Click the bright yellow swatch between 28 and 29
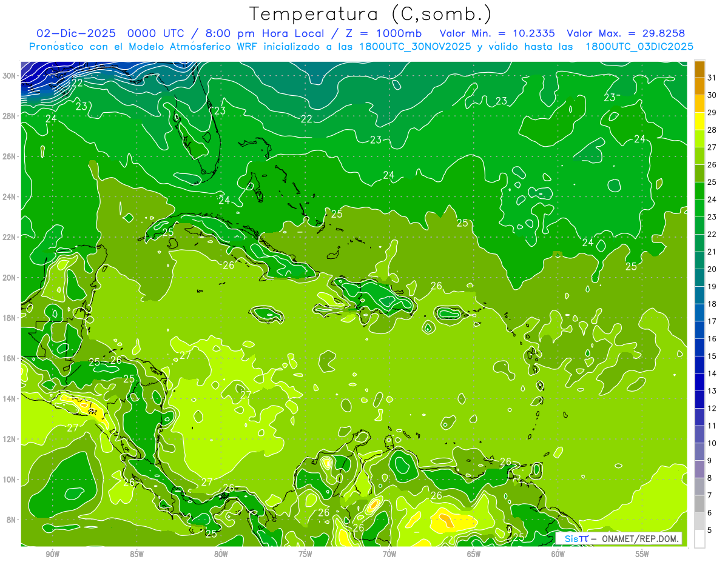Image resolution: width=728 pixels, height=562 pixels. [x=699, y=121]
